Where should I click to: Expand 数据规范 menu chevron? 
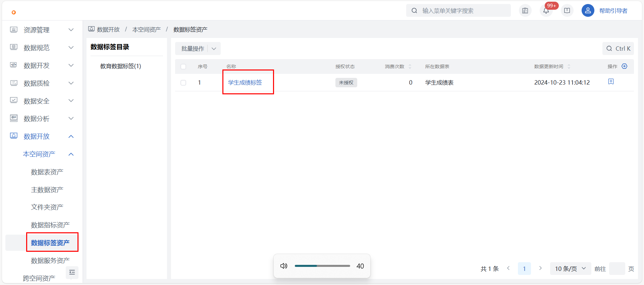pyautogui.click(x=71, y=47)
